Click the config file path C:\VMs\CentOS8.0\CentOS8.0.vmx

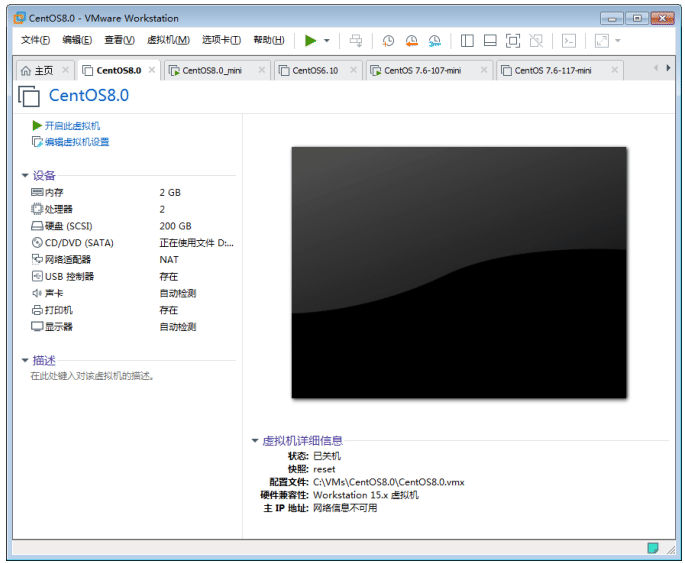(388, 482)
